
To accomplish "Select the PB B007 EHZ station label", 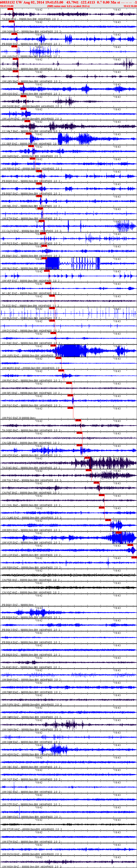I will (31, 194).
